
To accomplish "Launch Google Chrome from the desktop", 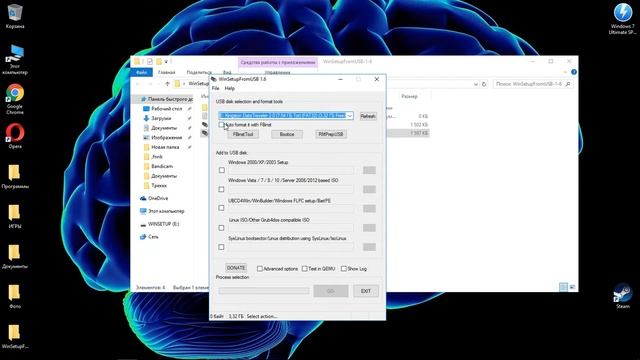I will 15,99.
